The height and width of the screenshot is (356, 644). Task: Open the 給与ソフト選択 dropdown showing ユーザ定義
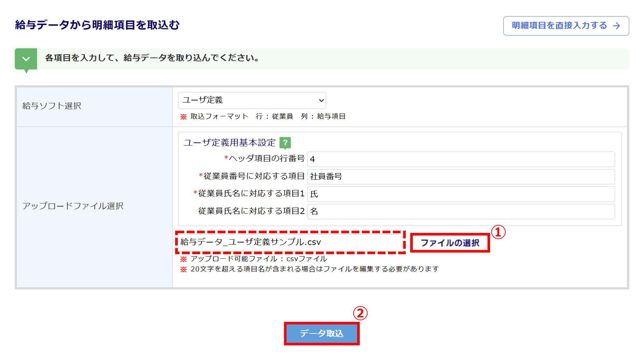(x=252, y=101)
